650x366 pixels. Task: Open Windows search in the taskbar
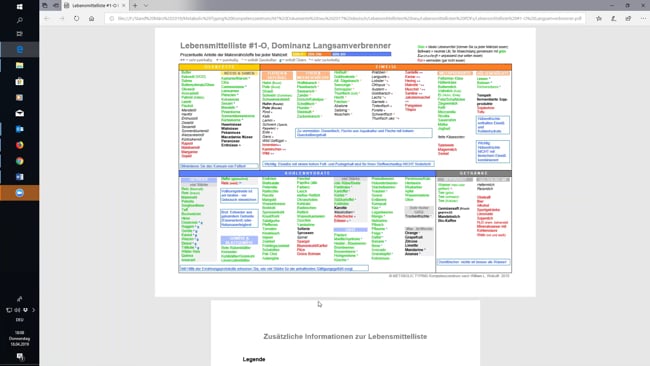tap(19, 20)
